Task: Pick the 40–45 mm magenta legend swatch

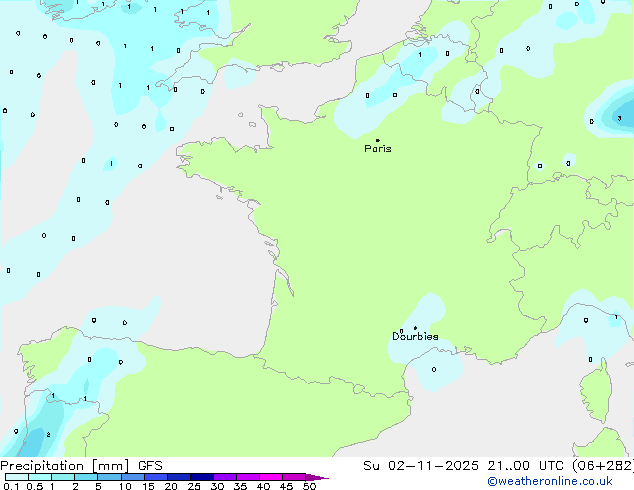Action: pos(271,477)
